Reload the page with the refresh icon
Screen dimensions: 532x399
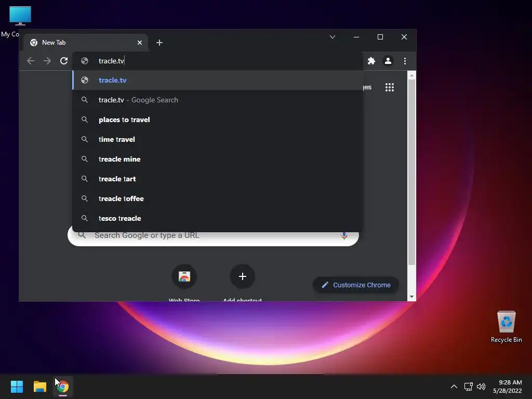[x=64, y=61]
